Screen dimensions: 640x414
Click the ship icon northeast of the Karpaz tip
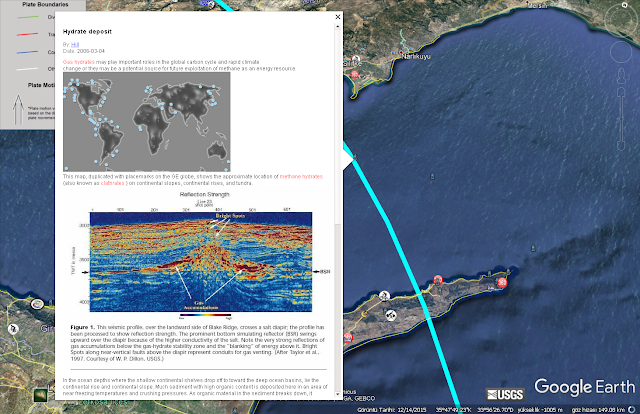coord(533,248)
